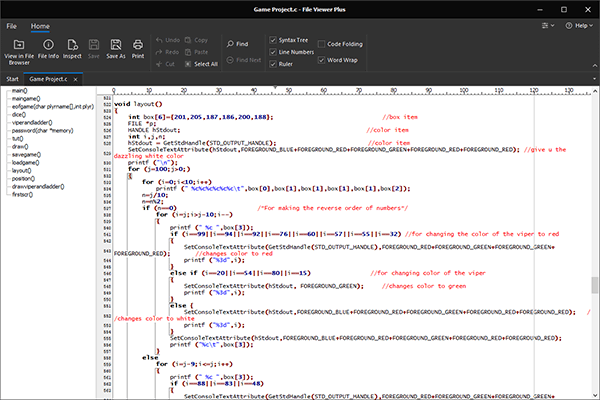600x400 pixels.
Task: Open the settings options dropdown
Action: [x=548, y=26]
